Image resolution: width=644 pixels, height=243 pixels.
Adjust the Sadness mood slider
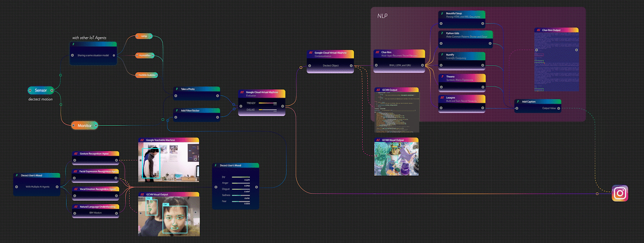point(241,195)
